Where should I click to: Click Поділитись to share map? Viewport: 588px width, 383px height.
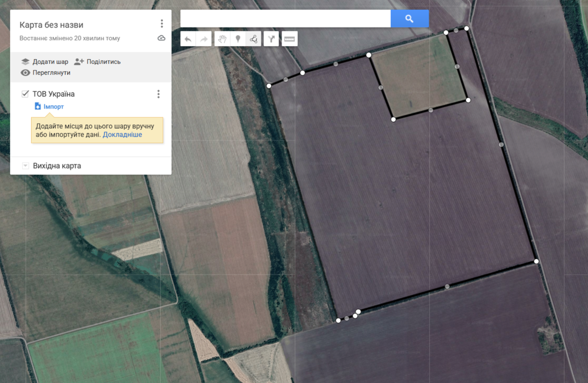tap(98, 62)
